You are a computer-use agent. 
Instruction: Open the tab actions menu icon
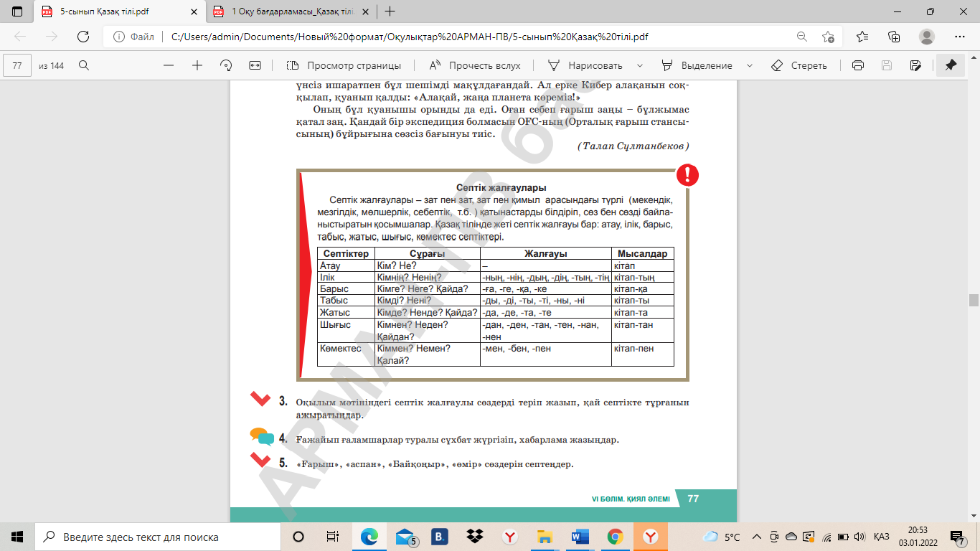click(x=17, y=11)
